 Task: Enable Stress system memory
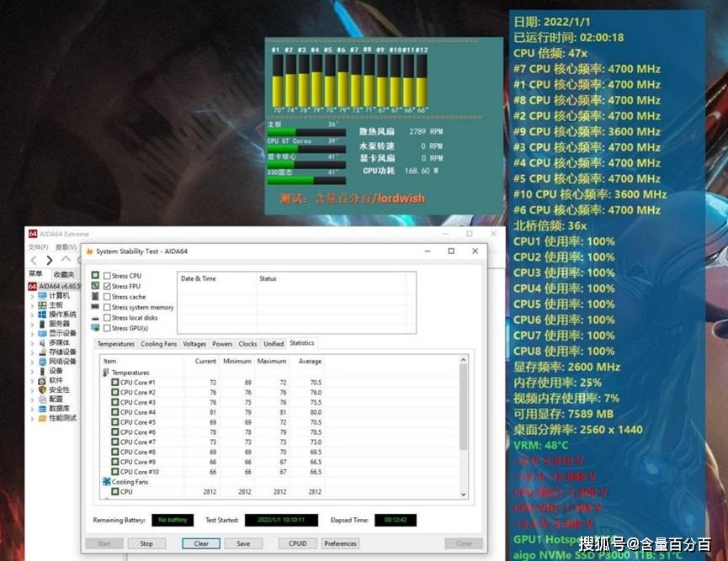107,307
